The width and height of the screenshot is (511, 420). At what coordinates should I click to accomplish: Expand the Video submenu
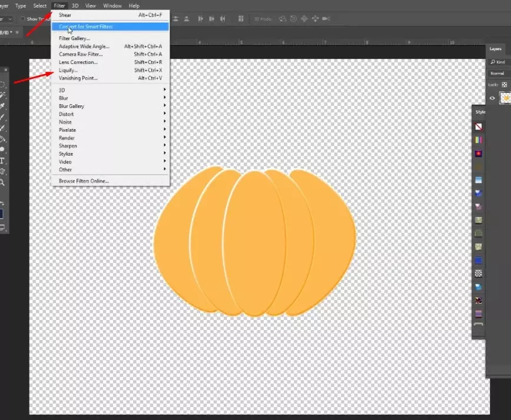[110, 162]
